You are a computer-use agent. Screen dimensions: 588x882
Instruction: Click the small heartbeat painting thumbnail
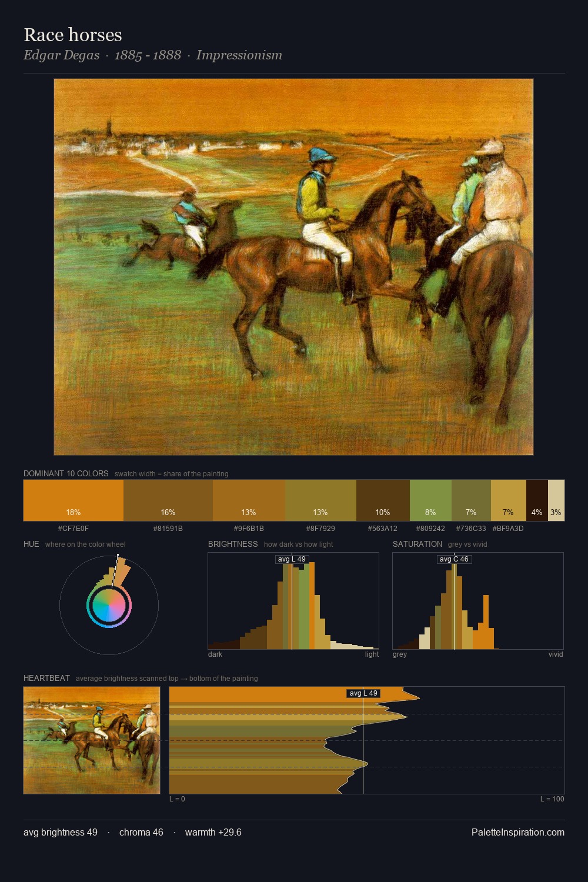[x=92, y=740]
